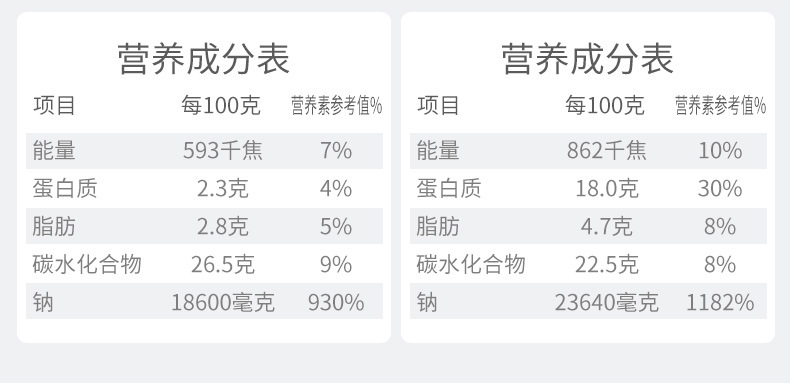The width and height of the screenshot is (790, 384).
Task: Select the 862千焦 energy value
Action: [607, 151]
